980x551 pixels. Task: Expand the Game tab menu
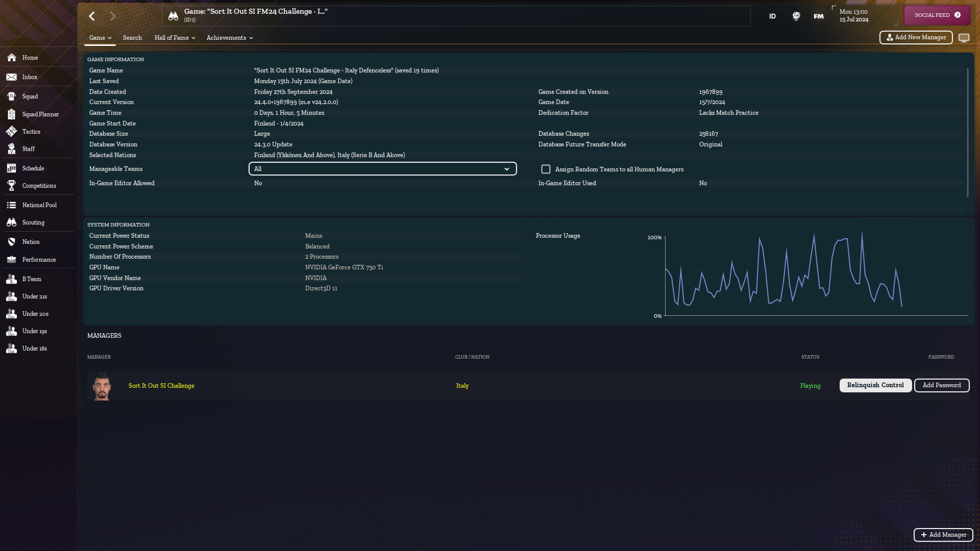[100, 38]
